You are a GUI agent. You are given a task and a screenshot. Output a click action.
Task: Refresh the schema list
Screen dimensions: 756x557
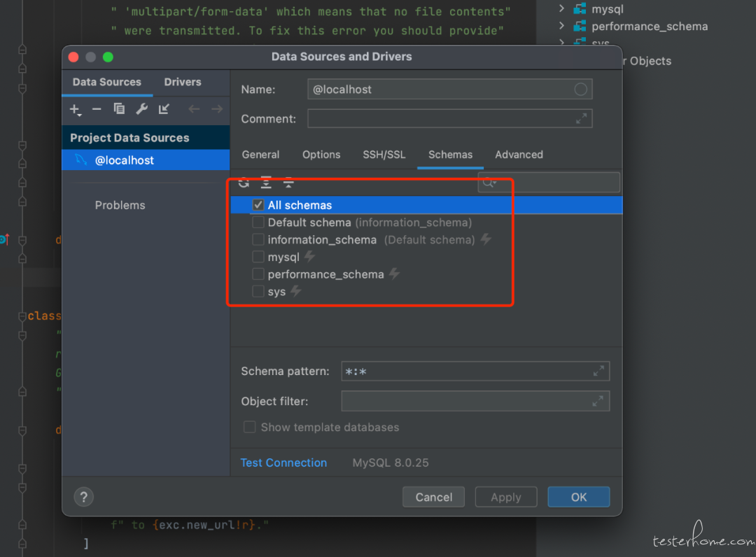click(244, 183)
